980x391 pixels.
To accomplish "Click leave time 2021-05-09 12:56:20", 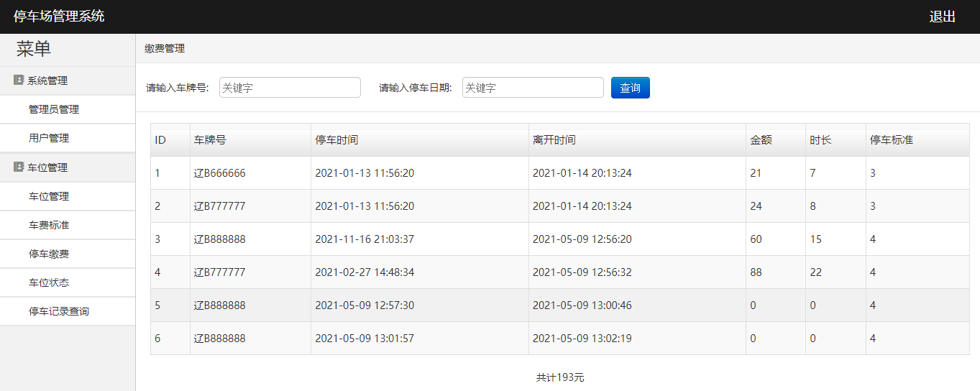I will (582, 239).
